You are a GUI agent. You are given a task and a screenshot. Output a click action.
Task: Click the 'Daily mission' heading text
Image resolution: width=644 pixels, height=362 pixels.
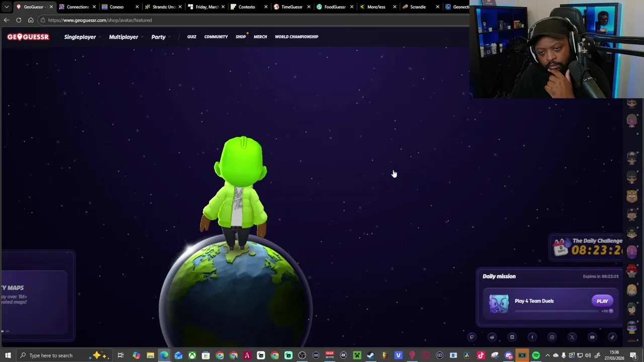(499, 276)
